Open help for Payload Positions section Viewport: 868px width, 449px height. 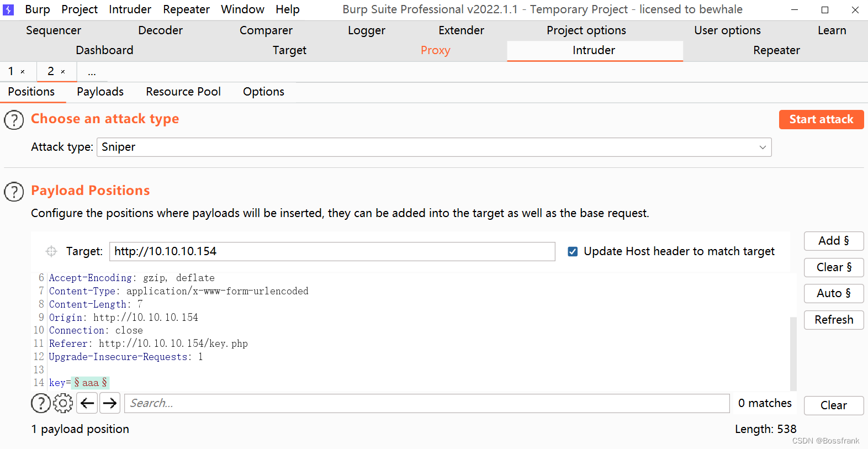click(14, 192)
